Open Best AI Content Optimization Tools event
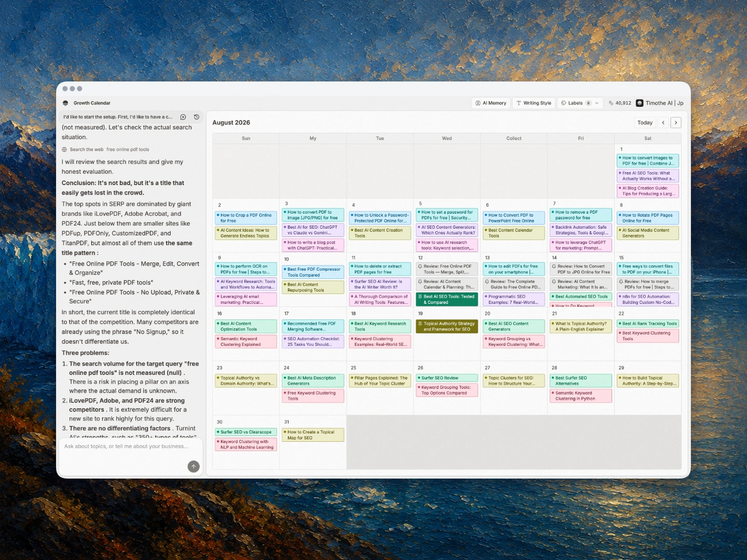The width and height of the screenshot is (747, 560). coord(246,326)
